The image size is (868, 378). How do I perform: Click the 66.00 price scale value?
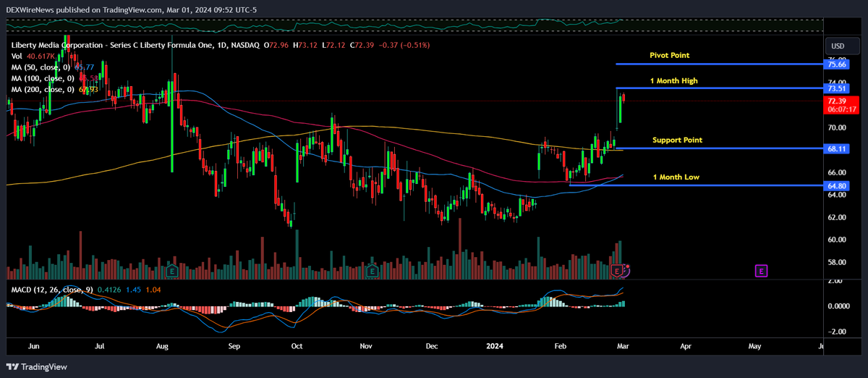[x=838, y=172]
